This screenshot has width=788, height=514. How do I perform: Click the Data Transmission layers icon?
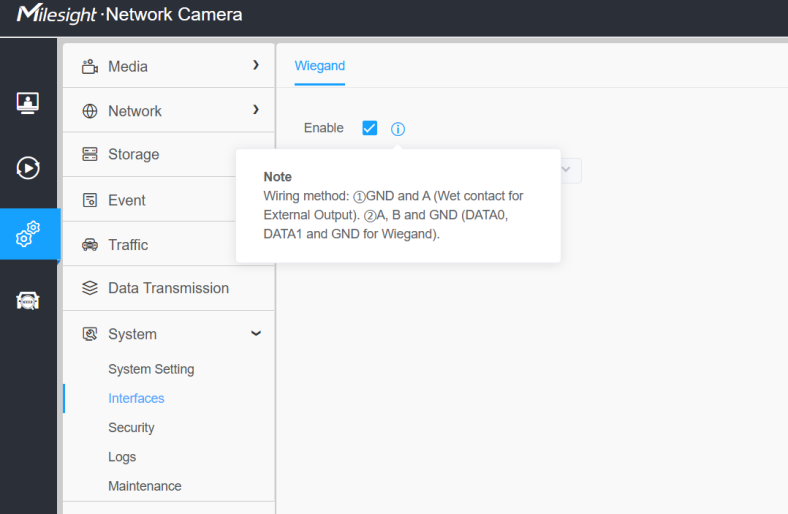click(90, 288)
